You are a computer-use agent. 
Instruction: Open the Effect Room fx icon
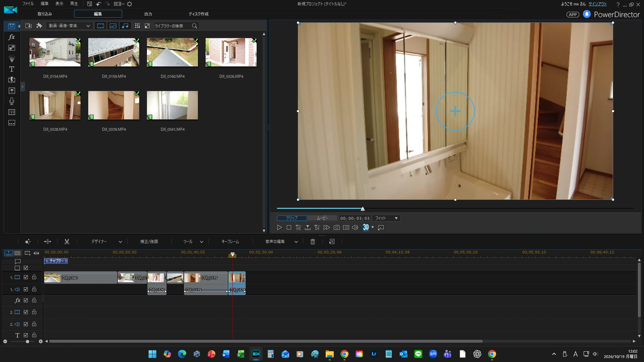[x=12, y=37]
